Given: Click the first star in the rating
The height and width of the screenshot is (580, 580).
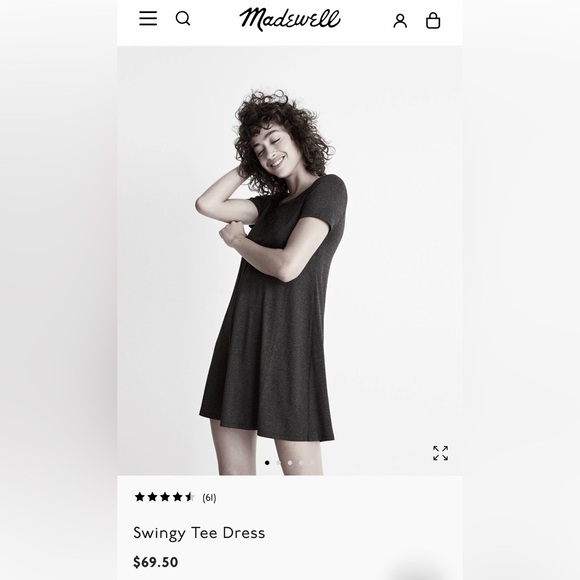Looking at the screenshot, I should [139, 496].
